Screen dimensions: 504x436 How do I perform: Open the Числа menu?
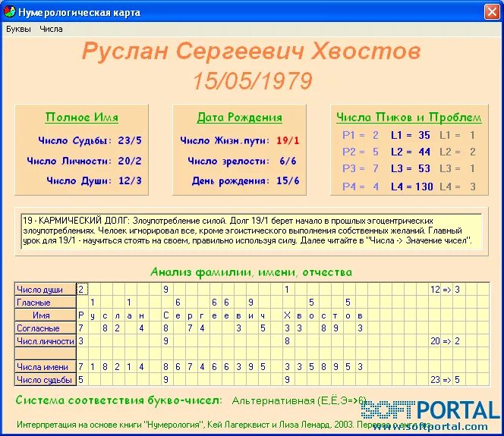pyautogui.click(x=51, y=29)
